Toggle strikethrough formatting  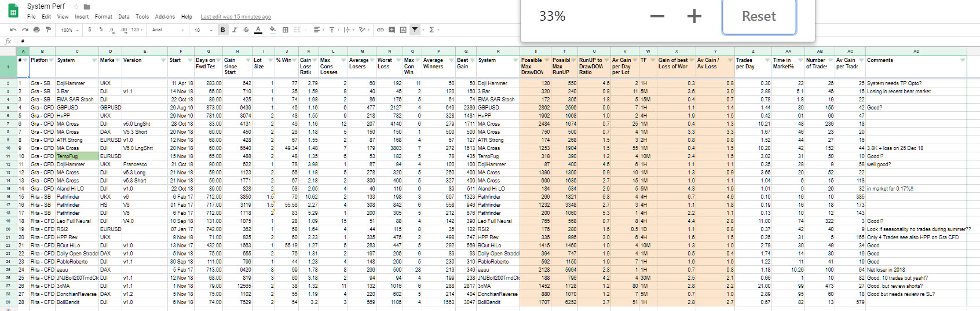tap(246, 30)
